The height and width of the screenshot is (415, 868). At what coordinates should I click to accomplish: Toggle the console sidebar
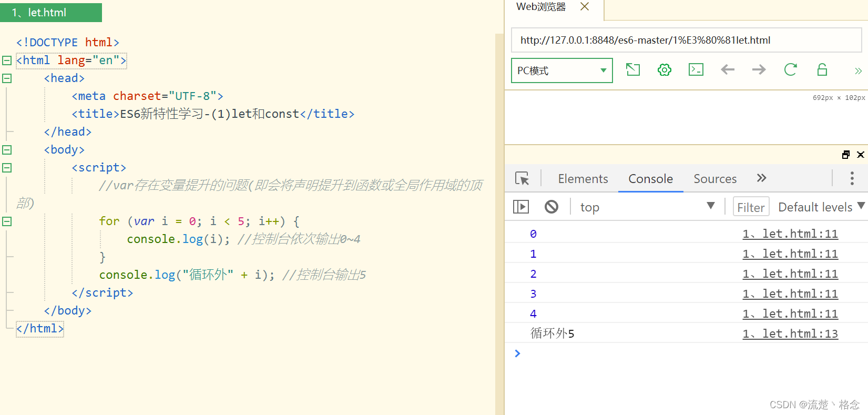[x=521, y=207]
